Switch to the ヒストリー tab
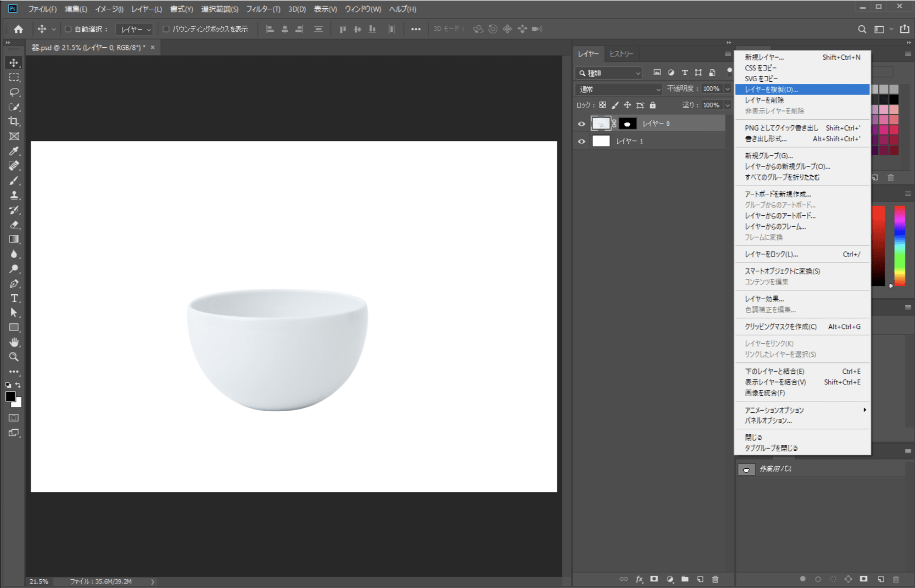The image size is (915, 588). click(621, 54)
